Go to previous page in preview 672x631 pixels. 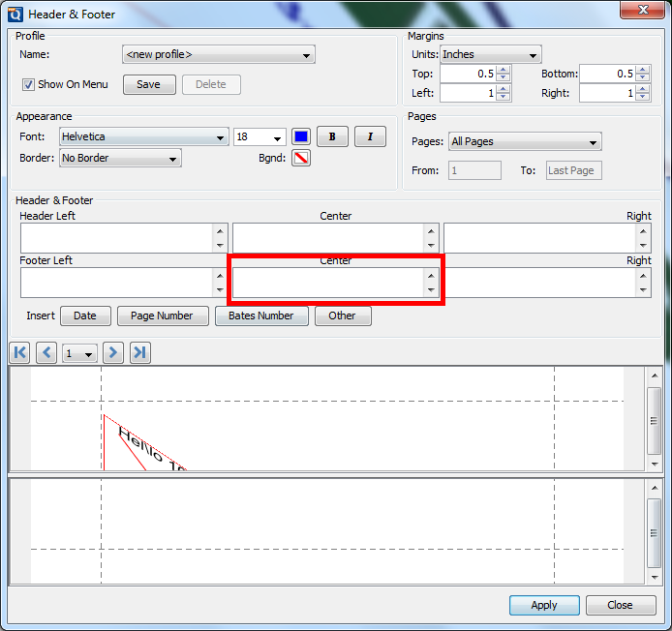(46, 352)
